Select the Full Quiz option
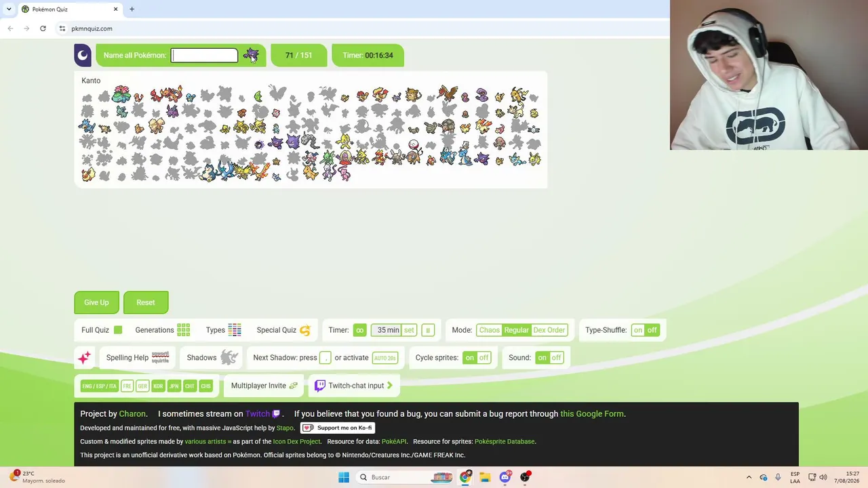The width and height of the screenshot is (868, 488). point(102,330)
